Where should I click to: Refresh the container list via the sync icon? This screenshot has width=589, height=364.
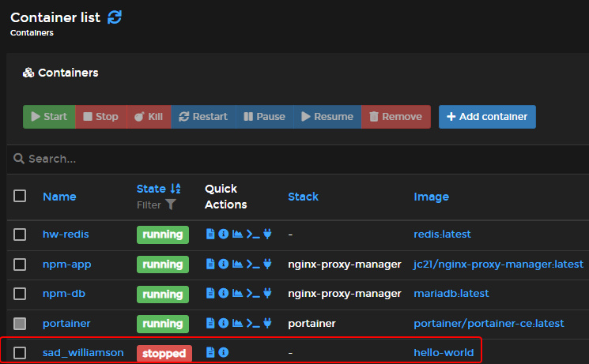click(115, 17)
